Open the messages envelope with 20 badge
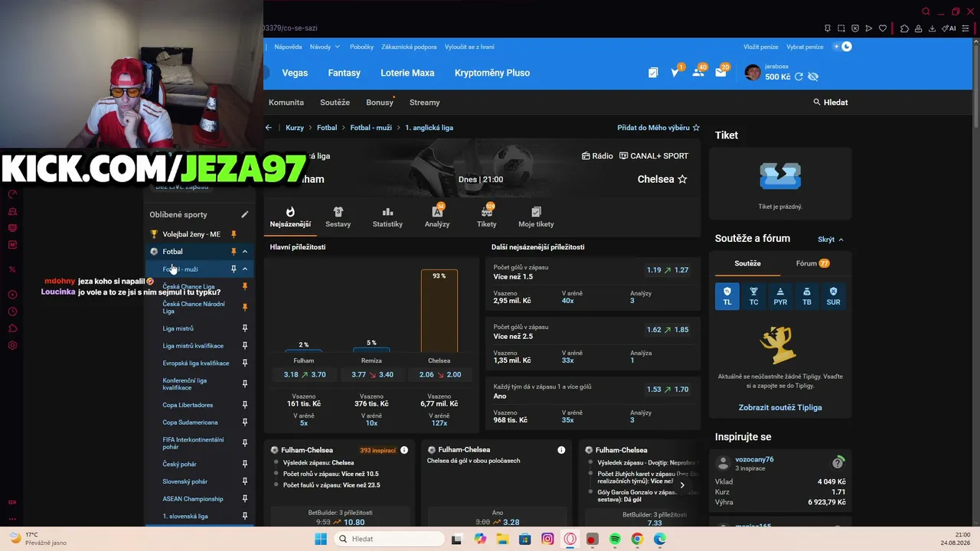The height and width of the screenshot is (551, 980). pyautogui.click(x=721, y=72)
